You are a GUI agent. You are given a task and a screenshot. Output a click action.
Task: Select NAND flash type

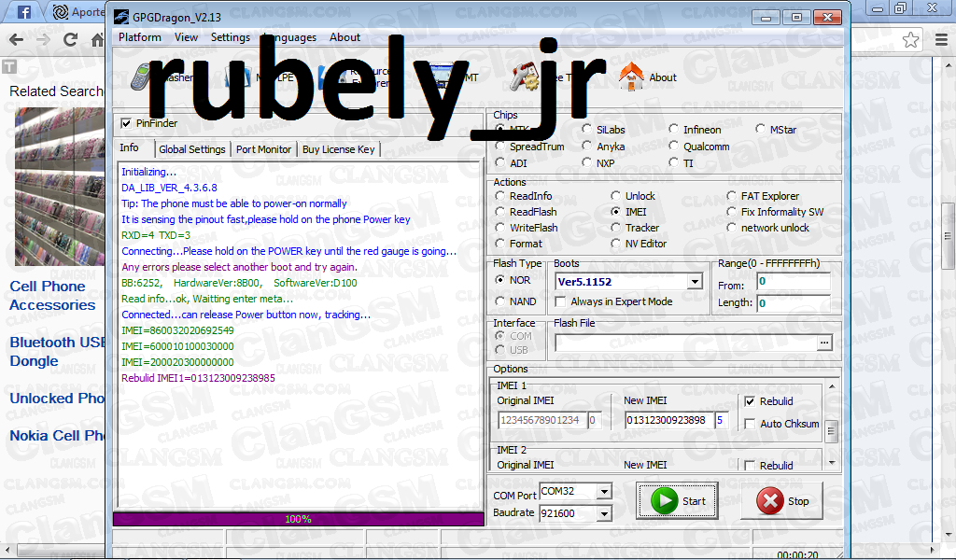(x=500, y=301)
